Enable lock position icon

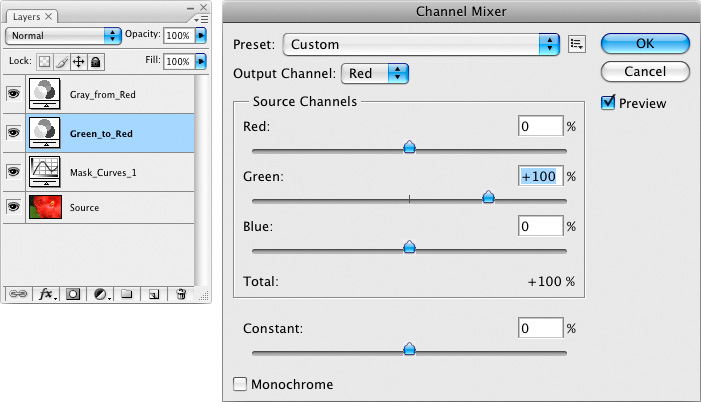pyautogui.click(x=80, y=62)
